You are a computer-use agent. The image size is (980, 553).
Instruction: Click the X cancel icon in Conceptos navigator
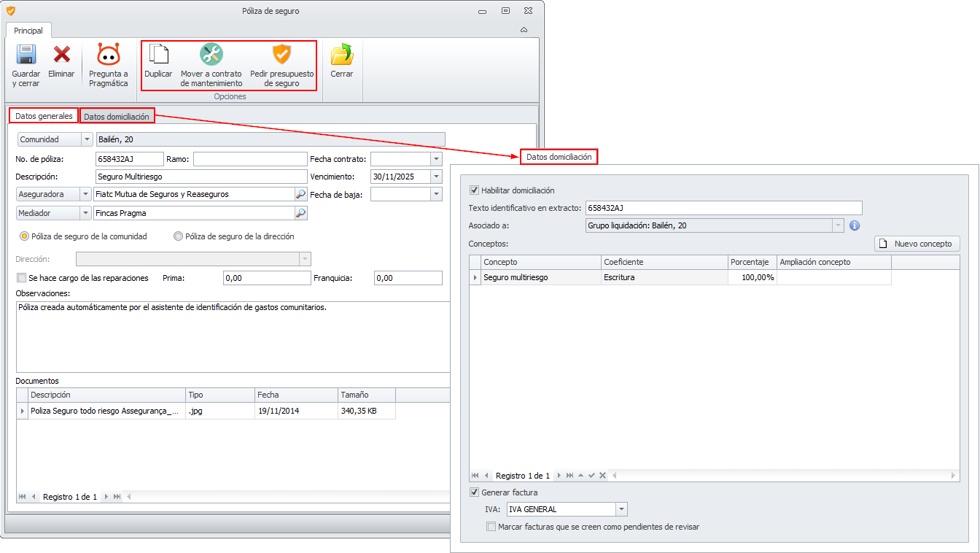coord(602,476)
